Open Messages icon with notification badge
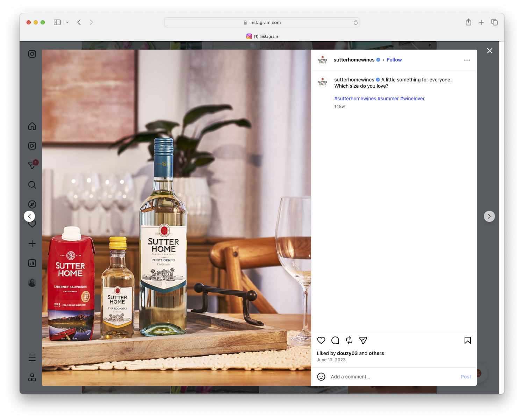Screen dimensions: 524x420 point(33,165)
